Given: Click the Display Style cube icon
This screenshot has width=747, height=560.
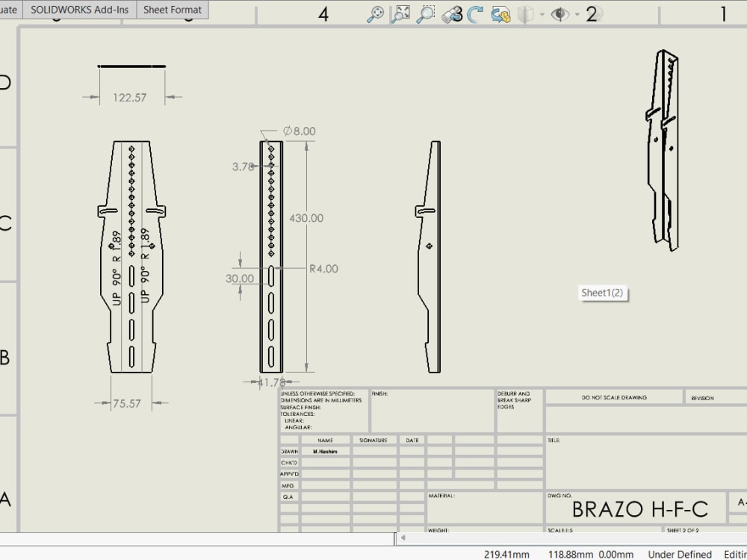Looking at the screenshot, I should 526,13.
